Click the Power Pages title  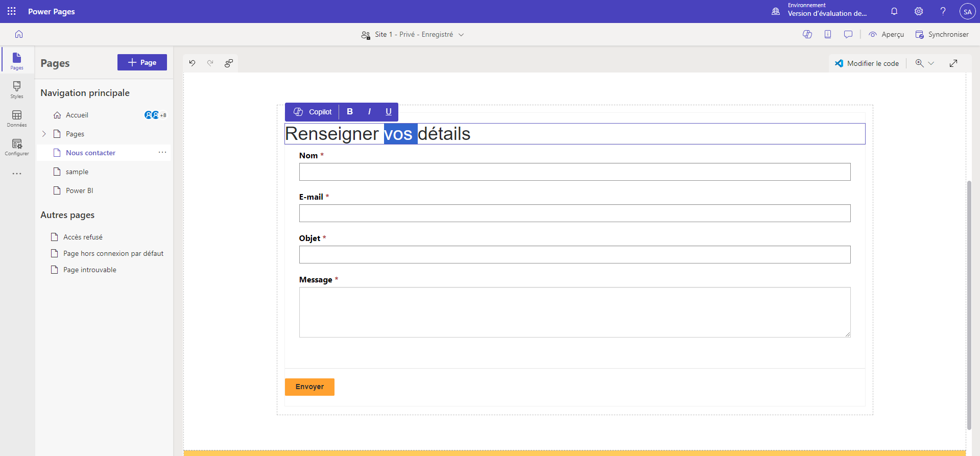click(x=52, y=11)
